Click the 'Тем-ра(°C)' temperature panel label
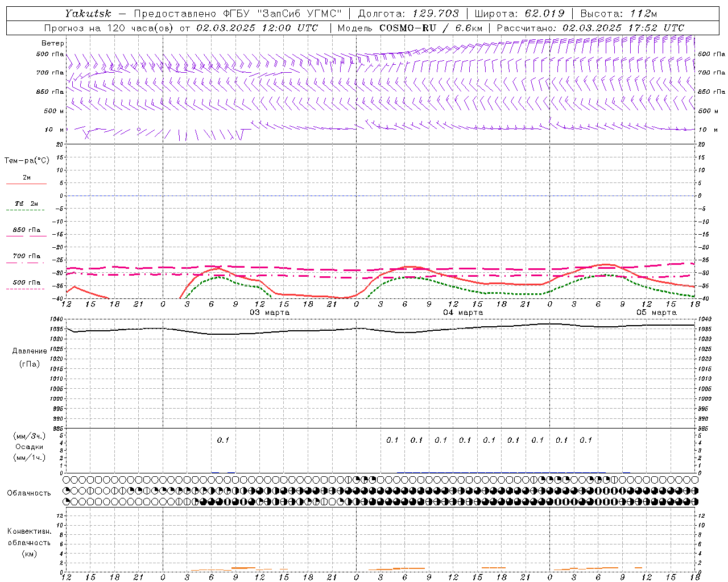Image resolution: width=728 pixels, height=582 pixels. coord(27,161)
